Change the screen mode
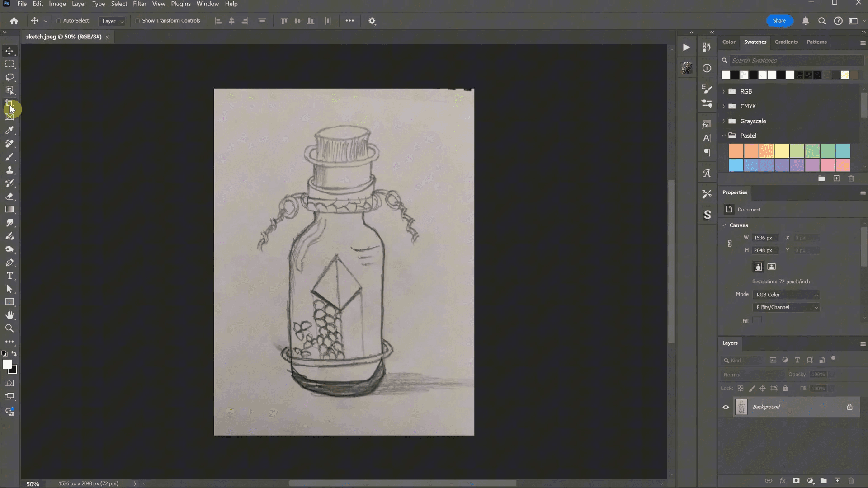 9,397
